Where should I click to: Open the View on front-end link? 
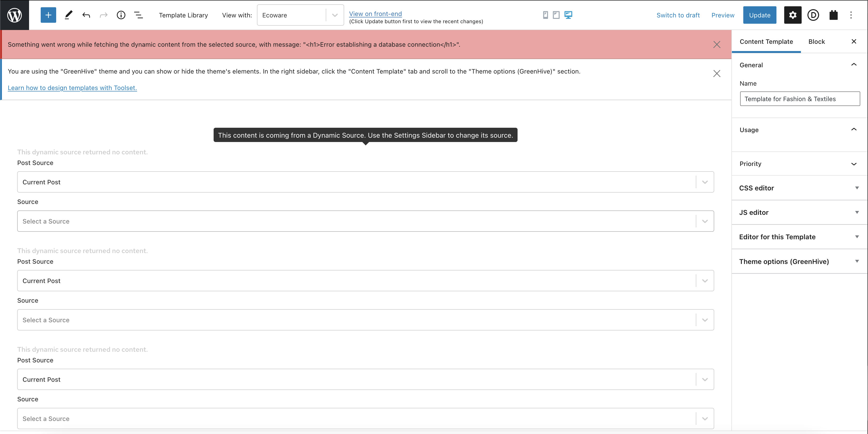click(x=375, y=14)
